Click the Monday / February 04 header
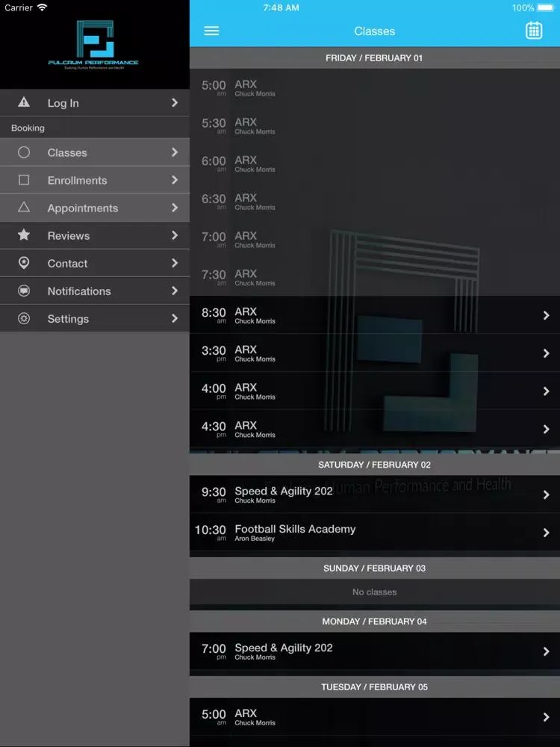The width and height of the screenshot is (560, 747). coord(375,622)
